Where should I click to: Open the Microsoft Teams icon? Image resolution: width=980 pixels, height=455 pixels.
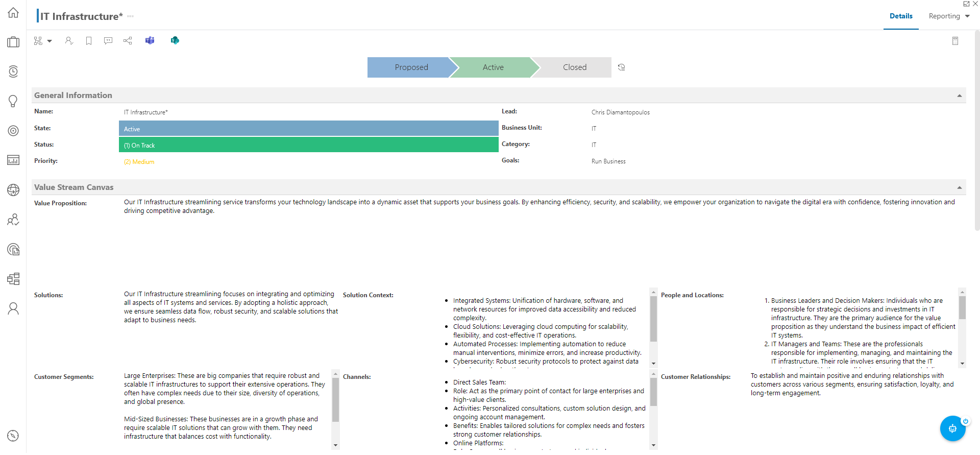point(150,40)
